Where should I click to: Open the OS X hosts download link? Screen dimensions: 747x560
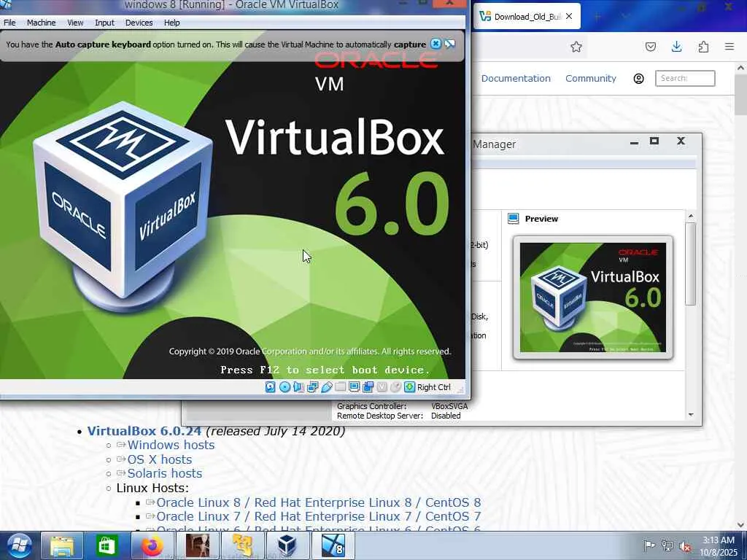click(x=160, y=459)
